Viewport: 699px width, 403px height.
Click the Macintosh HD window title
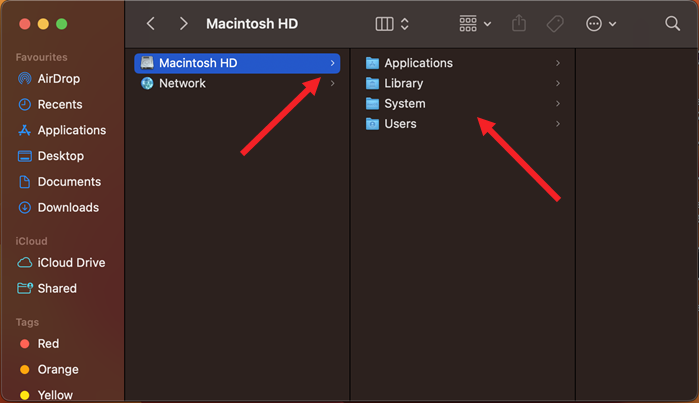[252, 24]
